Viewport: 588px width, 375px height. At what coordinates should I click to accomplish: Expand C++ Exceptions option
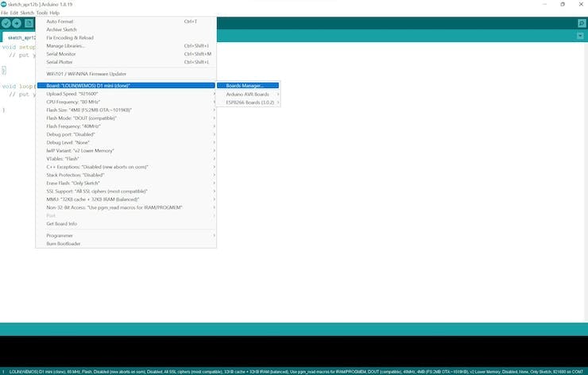[x=126, y=167]
